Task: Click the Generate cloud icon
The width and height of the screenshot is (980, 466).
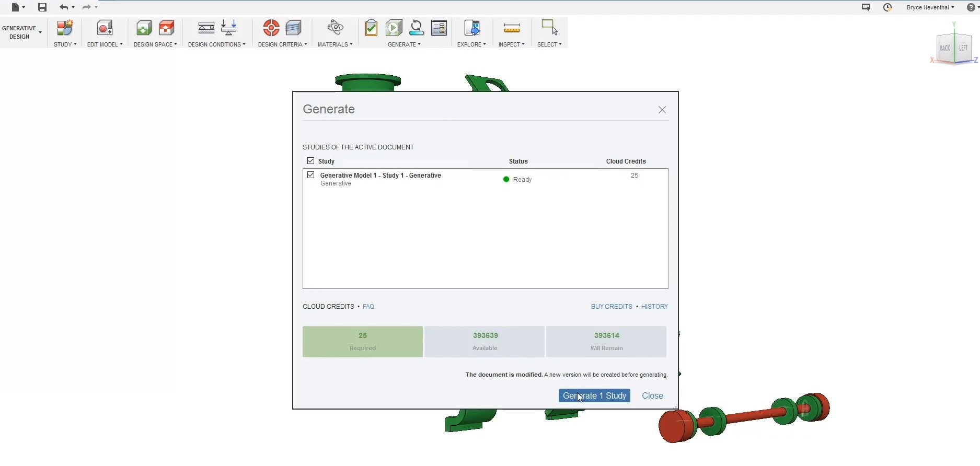Action: (x=417, y=28)
